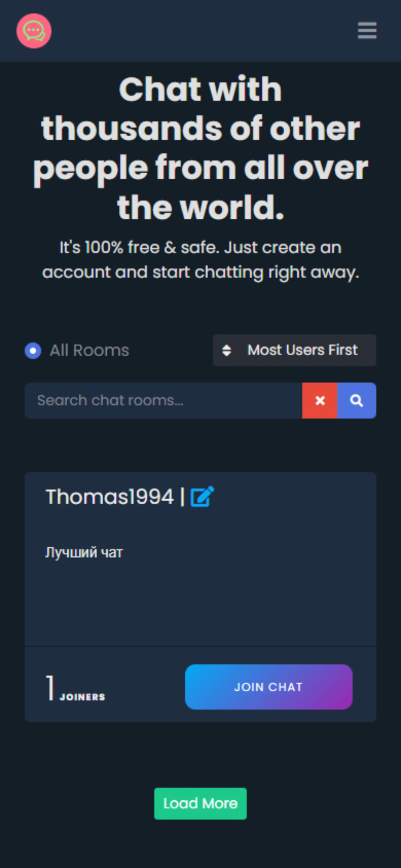Focus the Search chat rooms field
The image size is (401, 868).
point(164,400)
